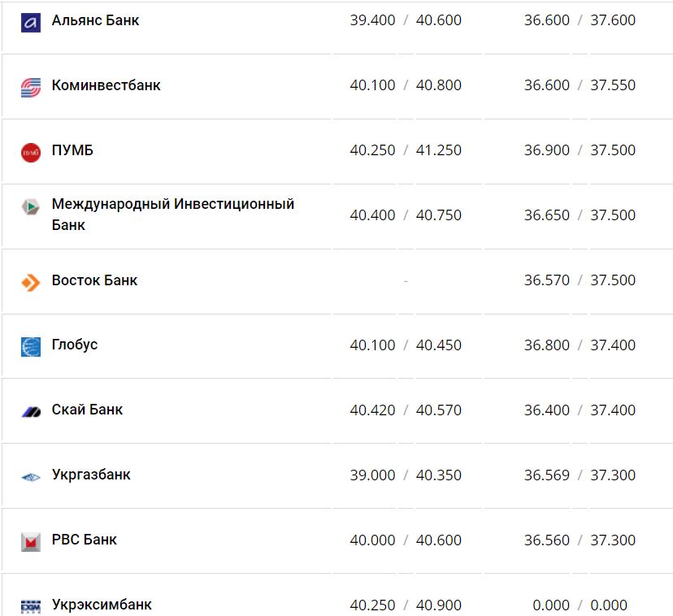
Task: Click Укрэксимбанк rate 40.250 / 40.900
Action: pos(406,605)
